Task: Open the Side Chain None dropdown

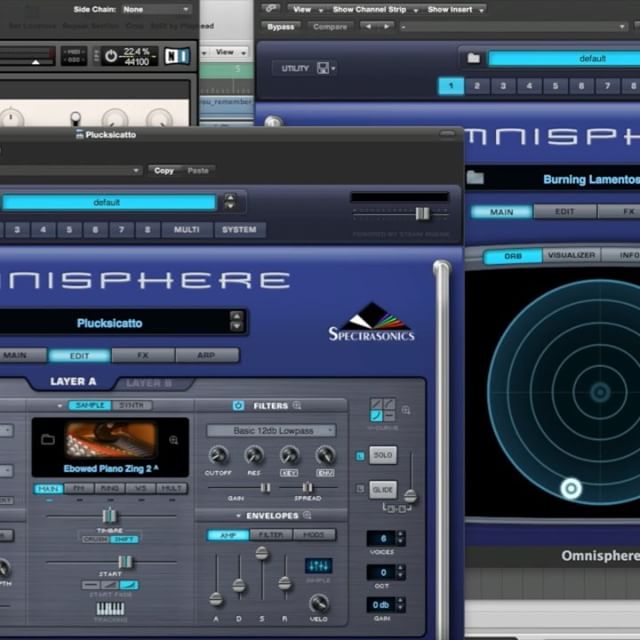Action: [156, 9]
